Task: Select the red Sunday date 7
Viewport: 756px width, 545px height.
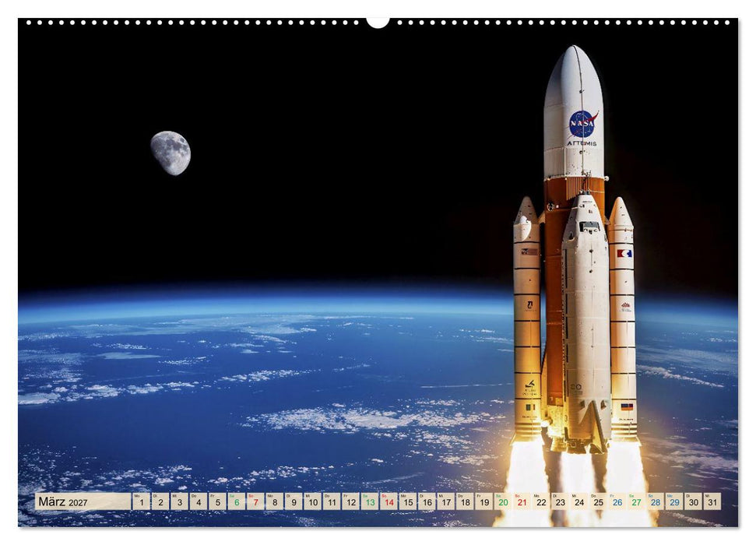Action: point(255,501)
